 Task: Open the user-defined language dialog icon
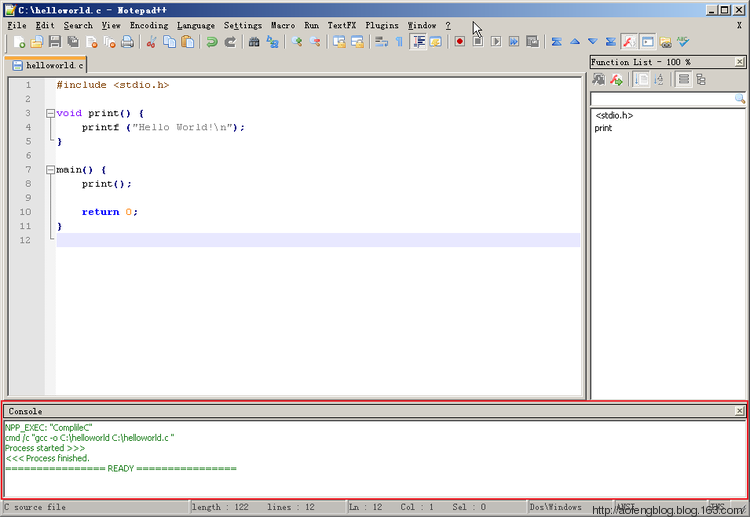tap(435, 42)
